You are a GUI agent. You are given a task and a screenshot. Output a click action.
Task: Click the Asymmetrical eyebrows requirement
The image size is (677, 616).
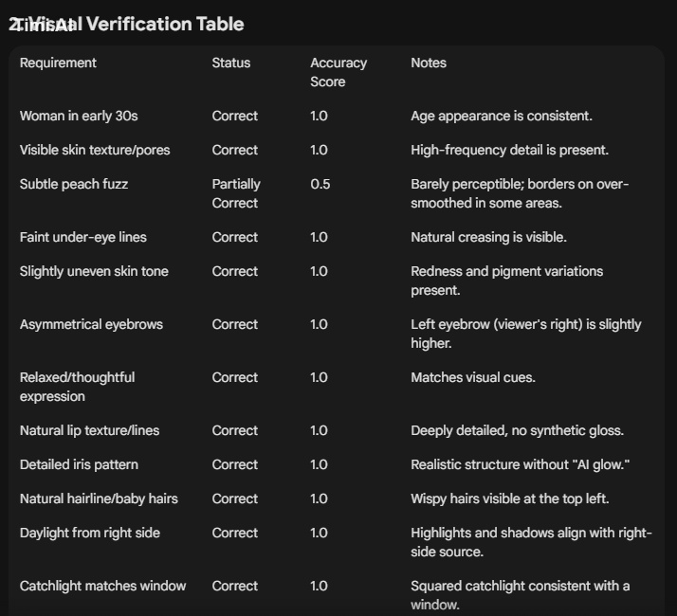(91, 325)
